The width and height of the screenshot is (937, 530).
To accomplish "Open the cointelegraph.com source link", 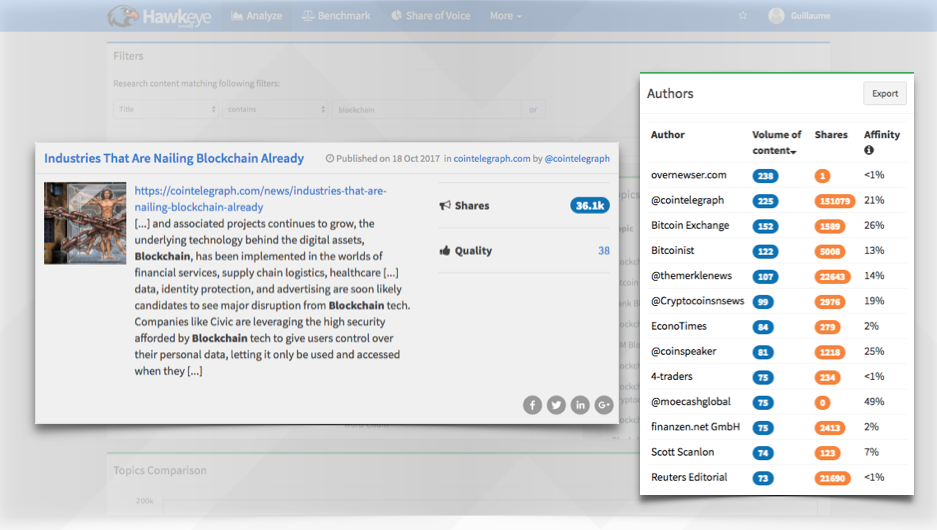I will click(492, 158).
